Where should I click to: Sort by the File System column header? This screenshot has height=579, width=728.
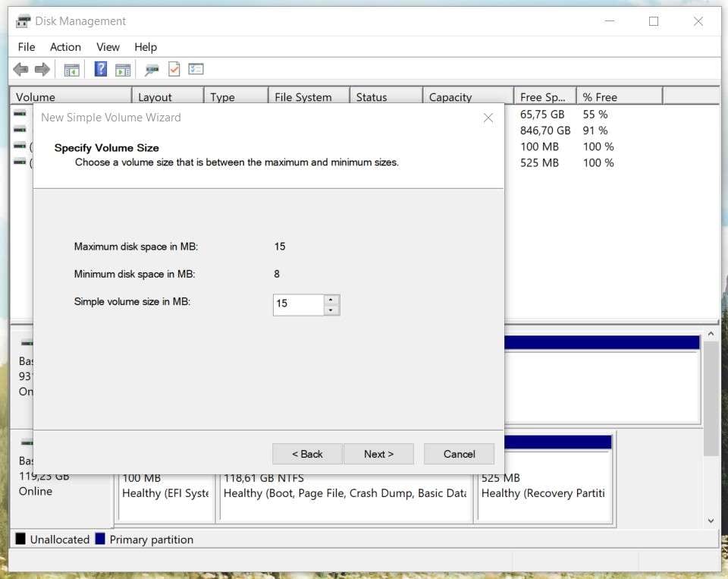[x=309, y=96]
